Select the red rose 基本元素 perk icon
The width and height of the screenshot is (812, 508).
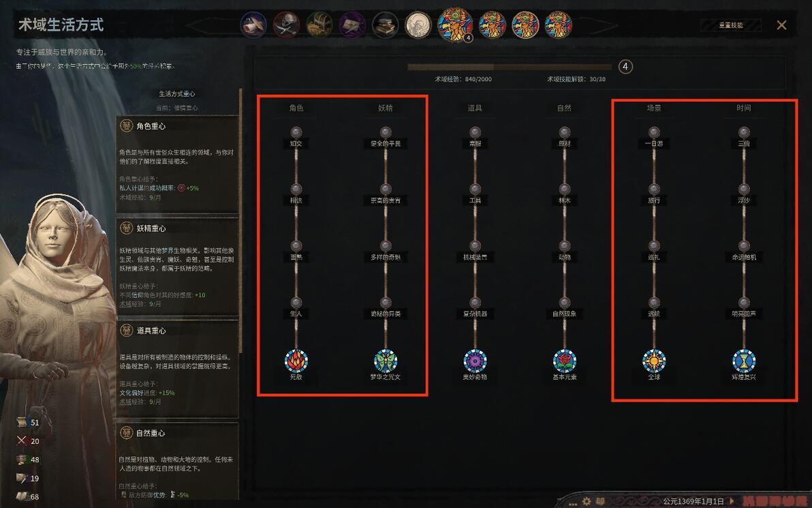click(x=565, y=361)
